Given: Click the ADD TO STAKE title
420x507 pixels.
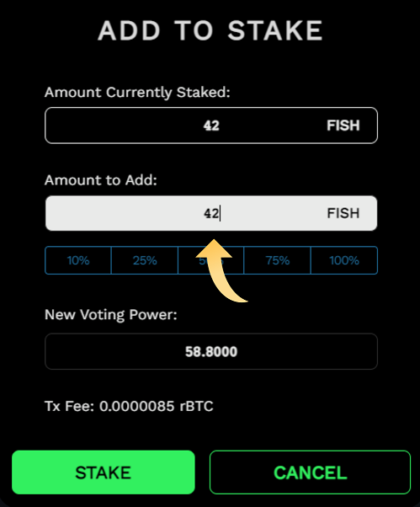Looking at the screenshot, I should [x=210, y=30].
